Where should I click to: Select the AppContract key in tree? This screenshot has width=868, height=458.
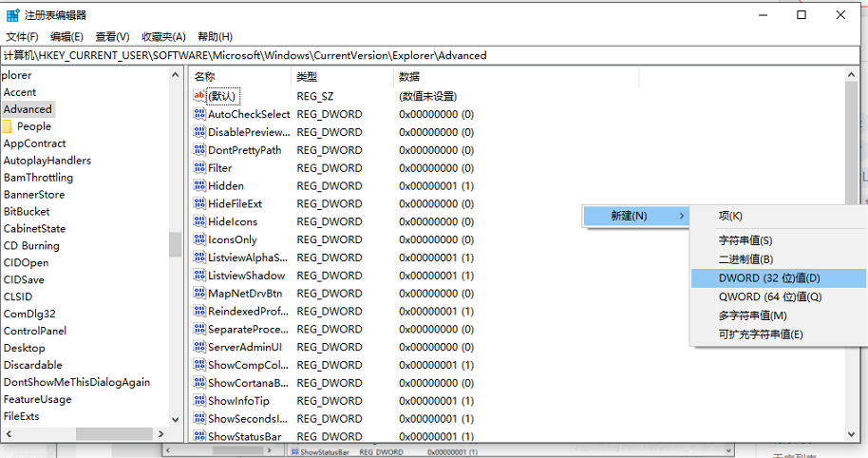[x=35, y=143]
